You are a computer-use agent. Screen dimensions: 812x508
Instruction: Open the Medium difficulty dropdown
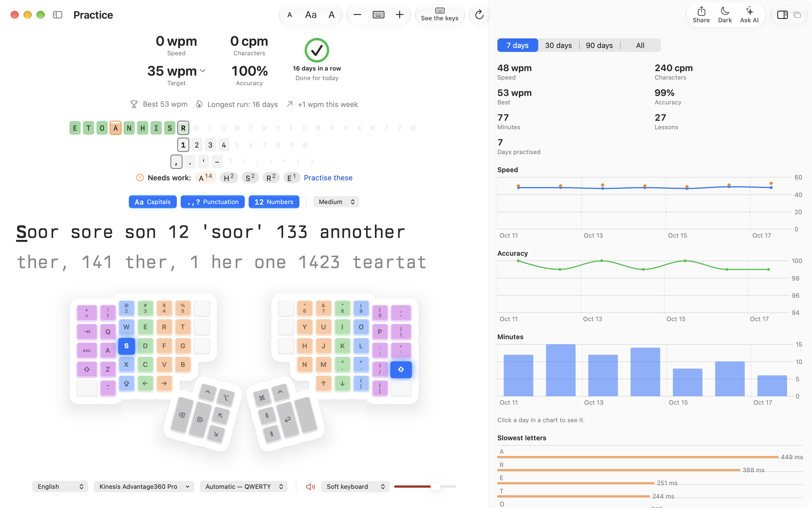[336, 202]
